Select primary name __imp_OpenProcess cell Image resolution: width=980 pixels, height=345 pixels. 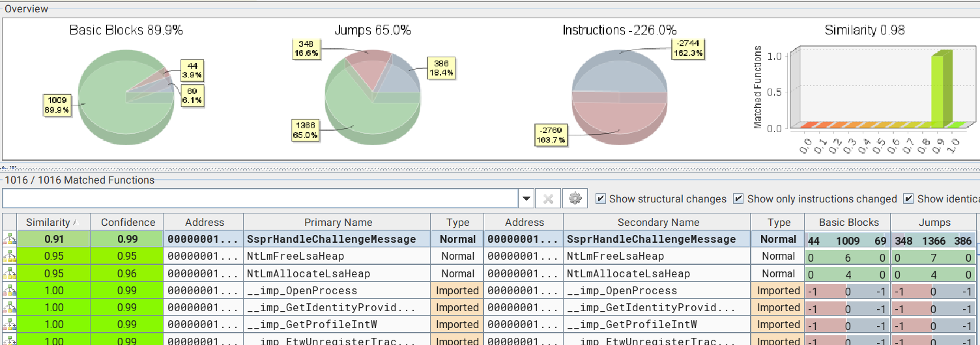(337, 290)
